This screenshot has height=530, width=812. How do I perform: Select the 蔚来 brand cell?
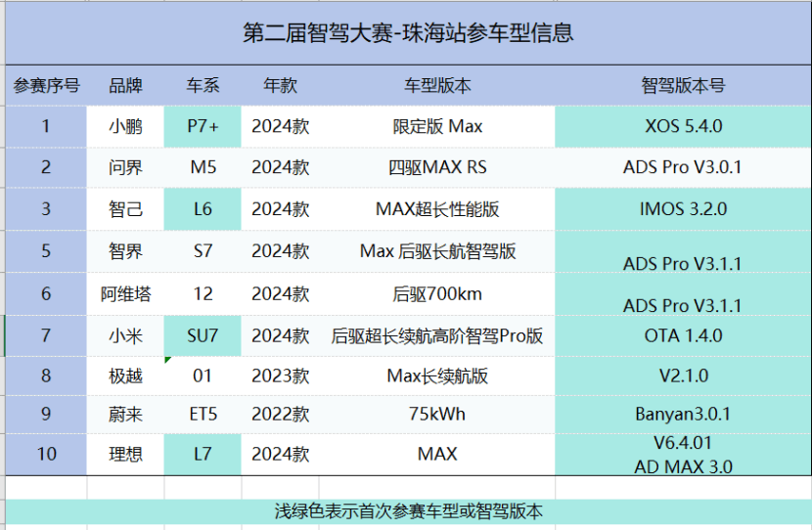point(125,415)
